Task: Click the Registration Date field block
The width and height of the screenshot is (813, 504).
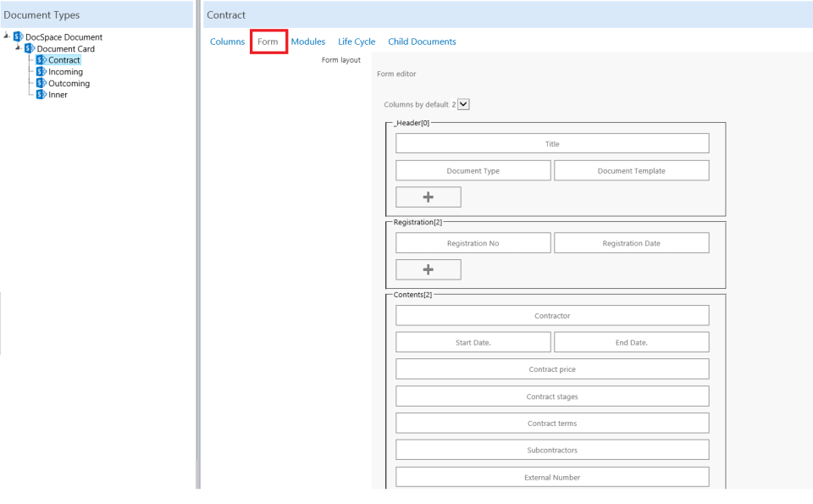Action: point(631,243)
